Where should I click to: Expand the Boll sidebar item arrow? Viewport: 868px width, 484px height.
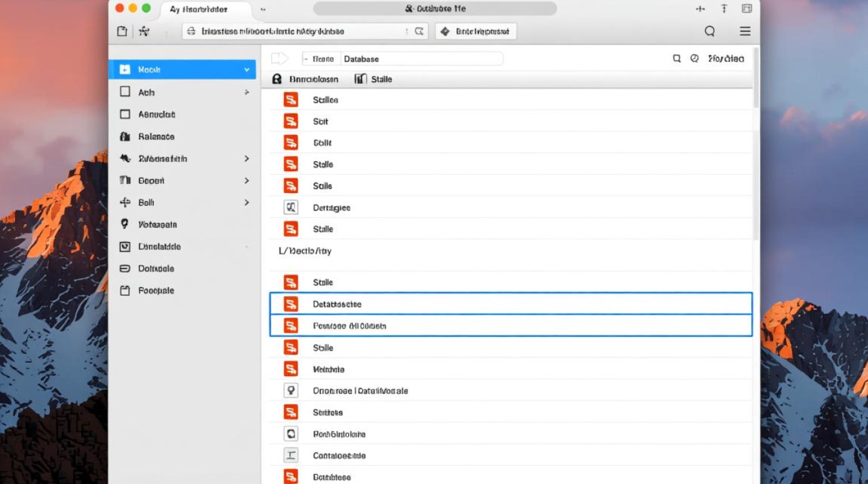tap(247, 203)
